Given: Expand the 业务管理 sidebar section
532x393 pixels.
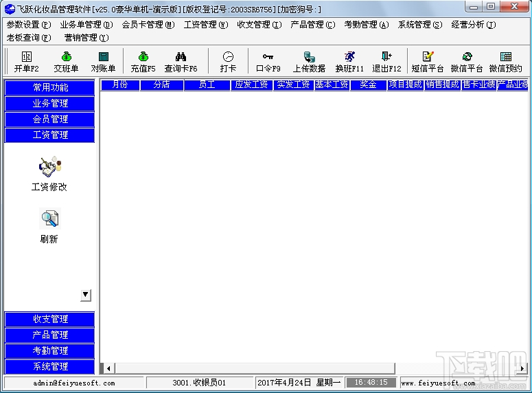Looking at the screenshot, I should pos(49,103).
